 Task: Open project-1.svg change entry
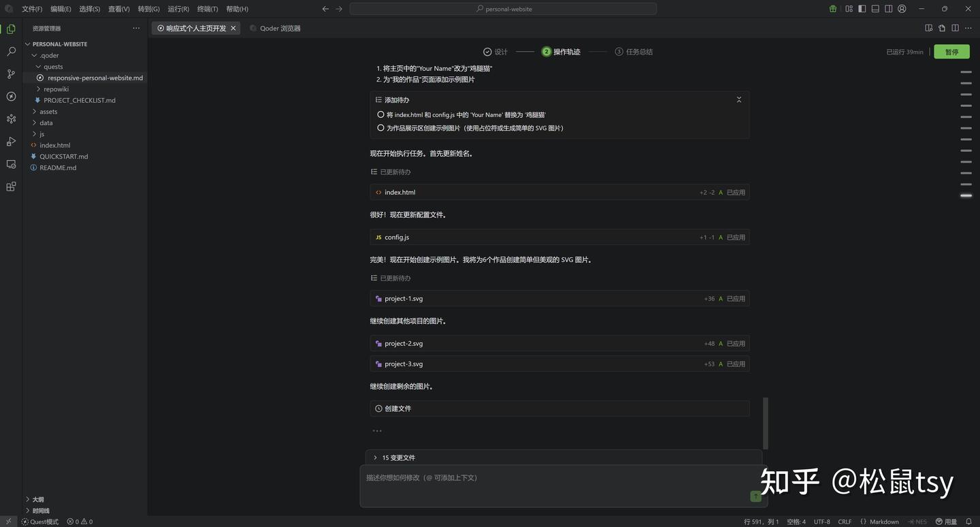[x=404, y=298]
